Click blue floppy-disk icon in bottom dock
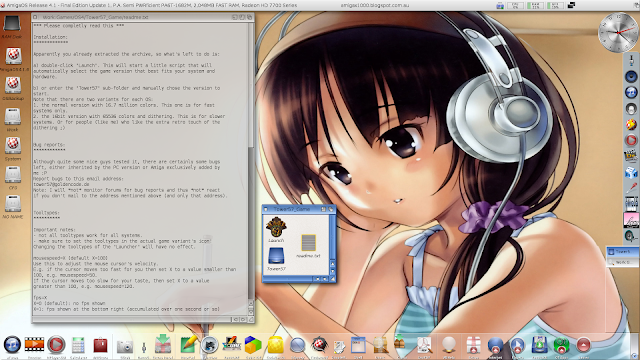The image size is (640, 360). pyautogui.click(x=539, y=345)
